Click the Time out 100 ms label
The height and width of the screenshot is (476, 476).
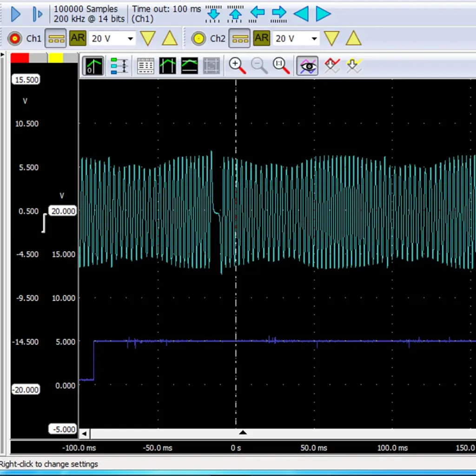point(166,9)
